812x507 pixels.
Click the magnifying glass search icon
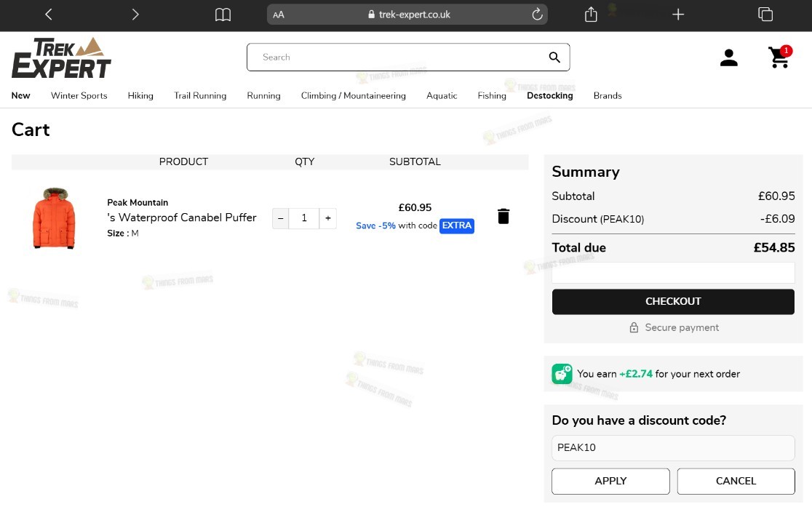click(554, 57)
